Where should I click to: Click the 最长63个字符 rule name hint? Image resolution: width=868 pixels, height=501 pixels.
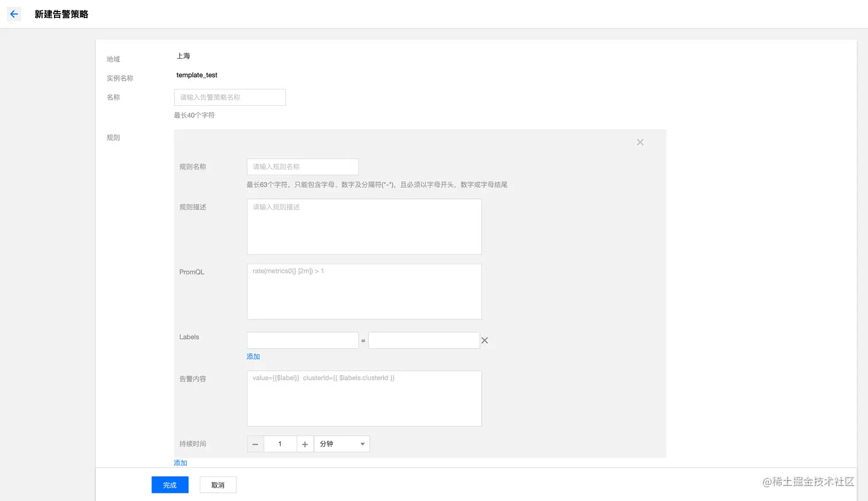pyautogui.click(x=377, y=184)
